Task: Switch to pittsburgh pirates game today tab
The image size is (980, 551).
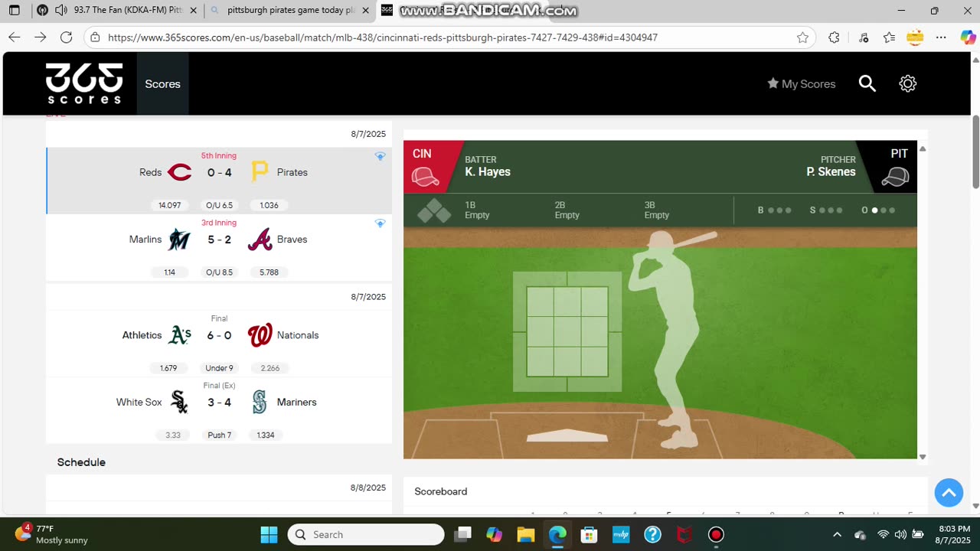Action: (291, 11)
